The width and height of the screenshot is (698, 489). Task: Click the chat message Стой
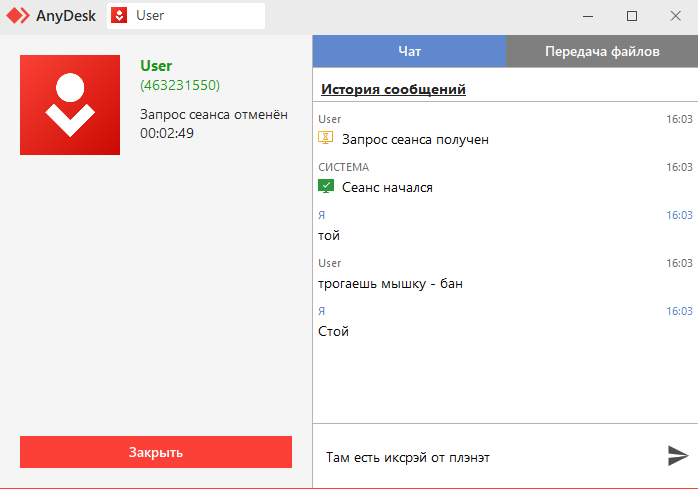click(x=333, y=331)
